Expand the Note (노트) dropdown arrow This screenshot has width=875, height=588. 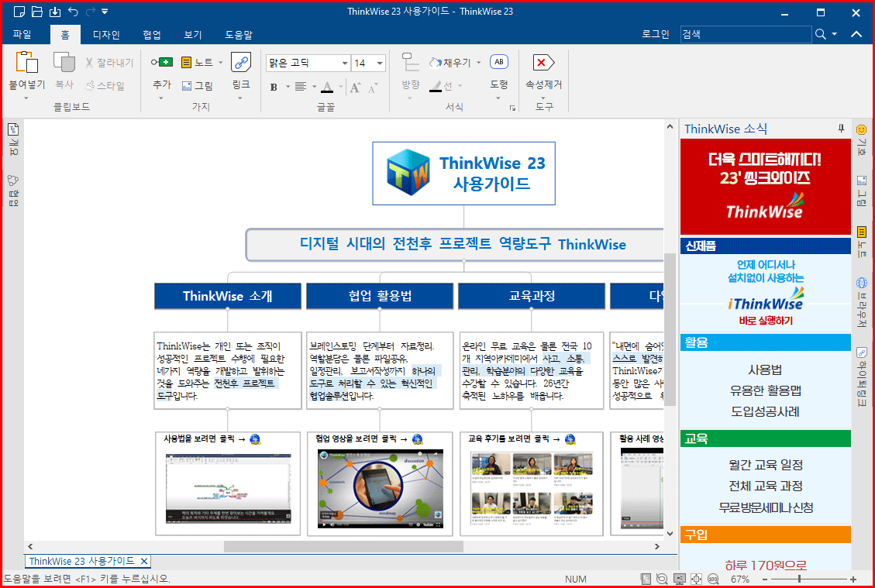pos(220,63)
